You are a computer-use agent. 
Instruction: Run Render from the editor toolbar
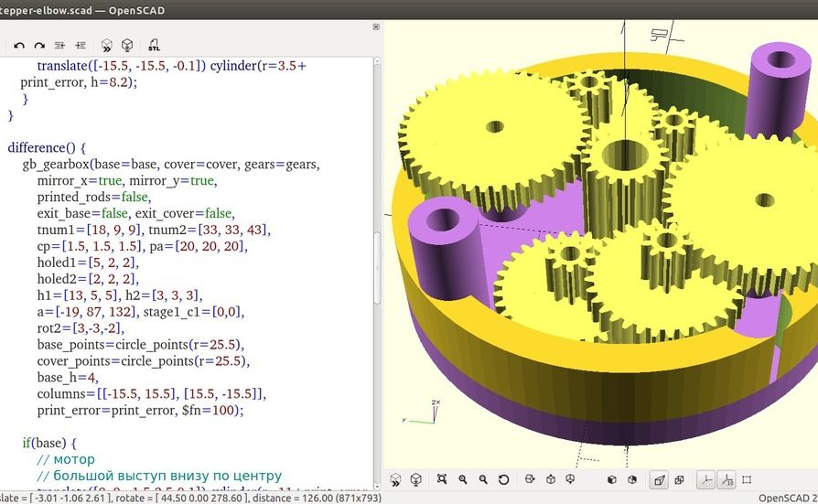tap(127, 45)
